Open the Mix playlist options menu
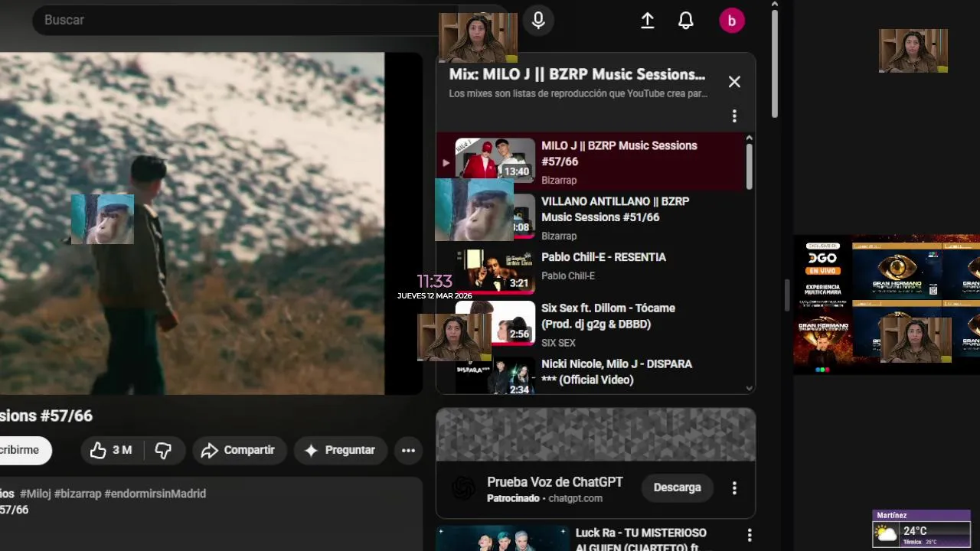The width and height of the screenshot is (980, 551). click(734, 116)
